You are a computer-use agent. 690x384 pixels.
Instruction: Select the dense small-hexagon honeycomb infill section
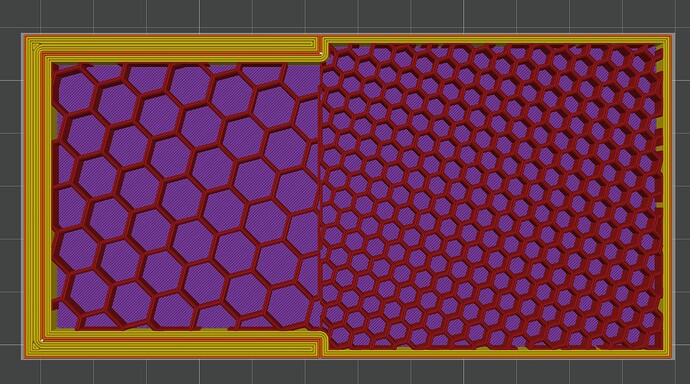pos(492,196)
